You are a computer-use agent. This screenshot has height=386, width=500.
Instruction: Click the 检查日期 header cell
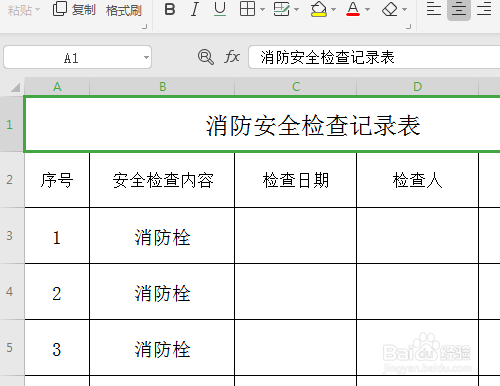pos(295,180)
